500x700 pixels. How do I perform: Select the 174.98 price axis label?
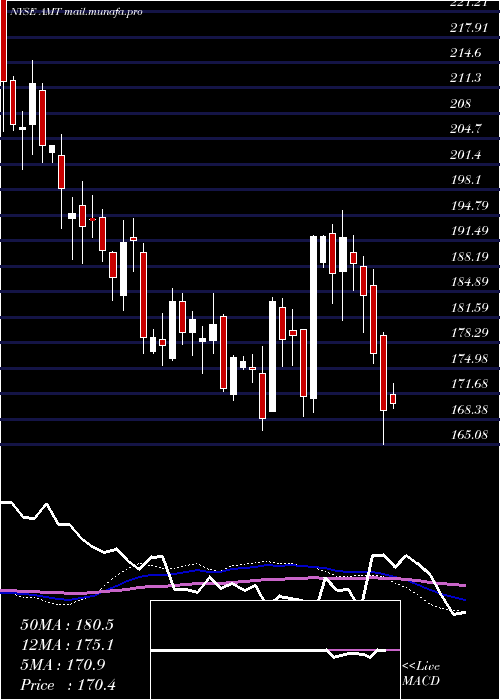[469, 358]
